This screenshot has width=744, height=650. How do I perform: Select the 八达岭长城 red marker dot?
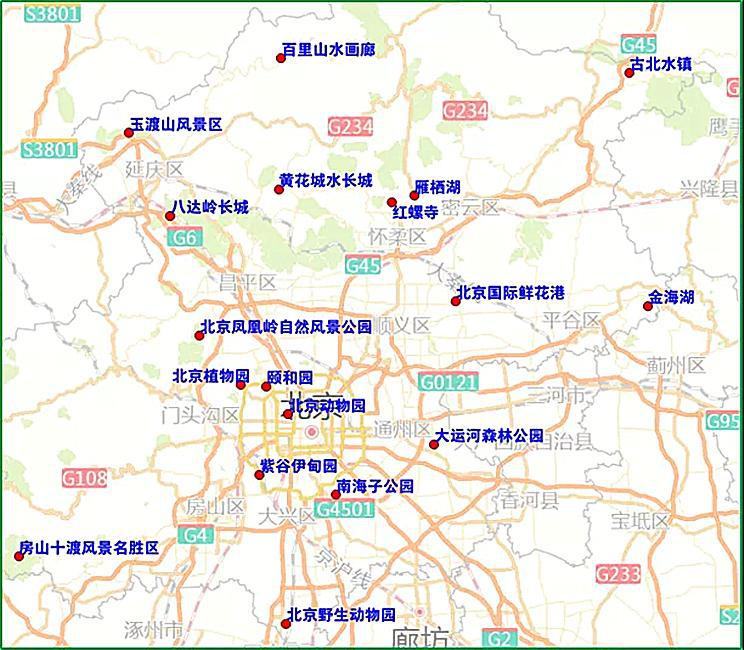point(169,215)
